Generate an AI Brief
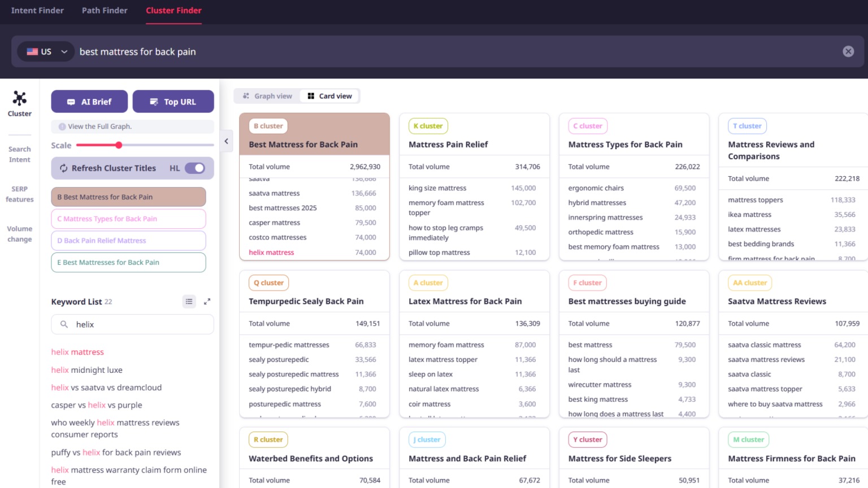This screenshot has width=868, height=488. [x=89, y=101]
